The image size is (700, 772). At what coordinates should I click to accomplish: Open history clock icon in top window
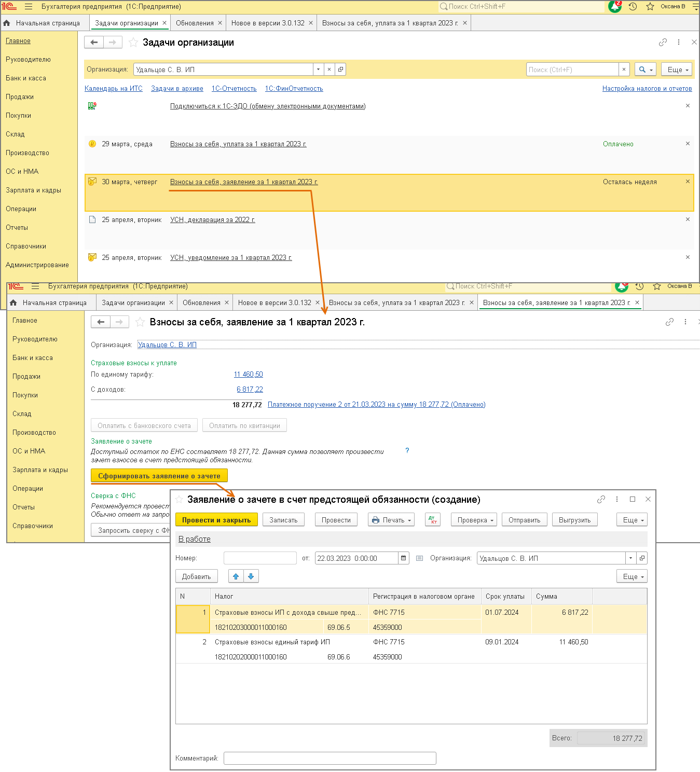pyautogui.click(x=633, y=7)
